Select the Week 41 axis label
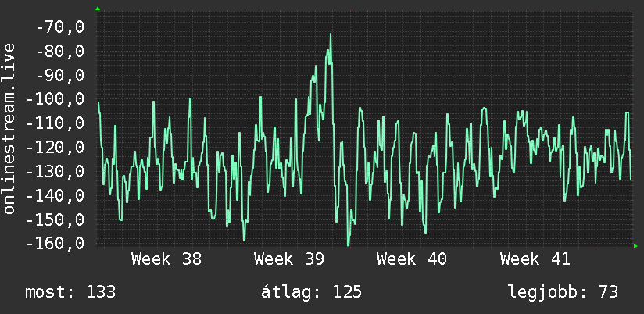Viewport: 644px width, 314px height. [535, 259]
